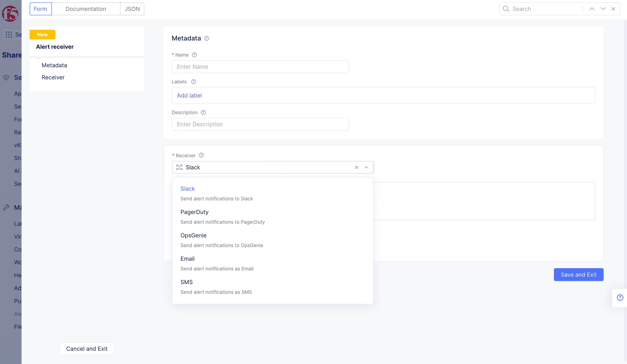This screenshot has height=364, width=627.
Task: Click the Receiver field help icon
Action: point(201,155)
